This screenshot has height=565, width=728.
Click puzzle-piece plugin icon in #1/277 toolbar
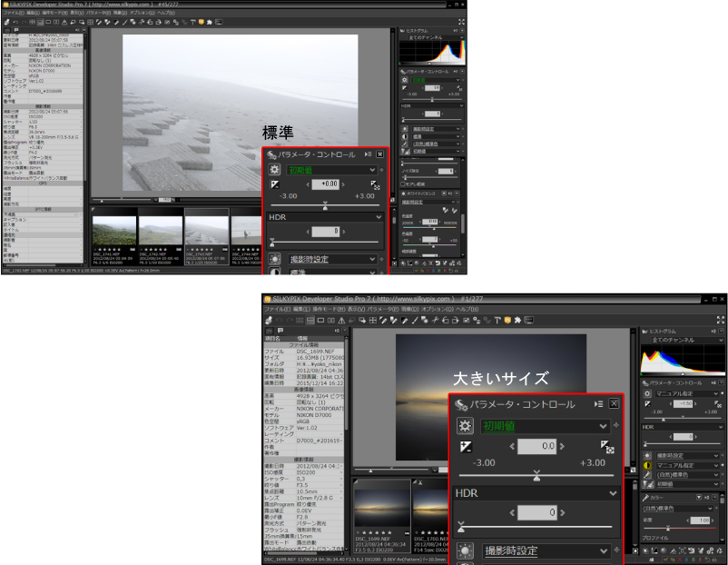click(x=517, y=320)
